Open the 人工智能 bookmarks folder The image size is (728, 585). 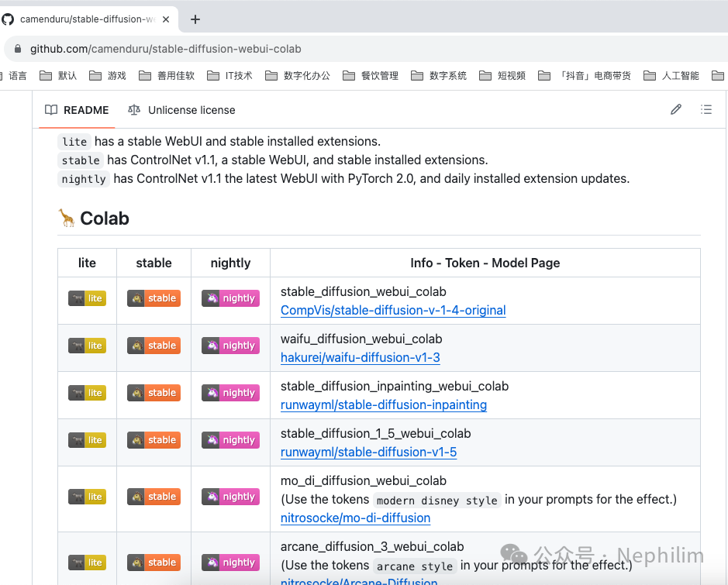(x=671, y=76)
